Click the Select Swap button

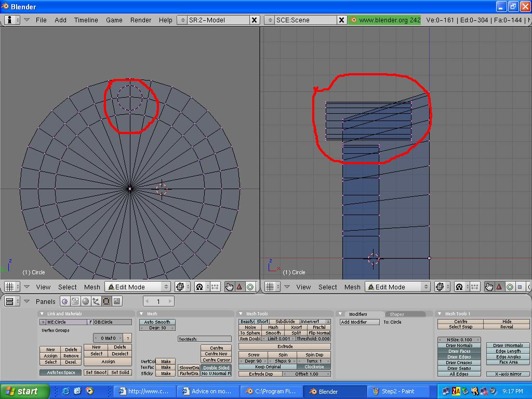(x=460, y=327)
